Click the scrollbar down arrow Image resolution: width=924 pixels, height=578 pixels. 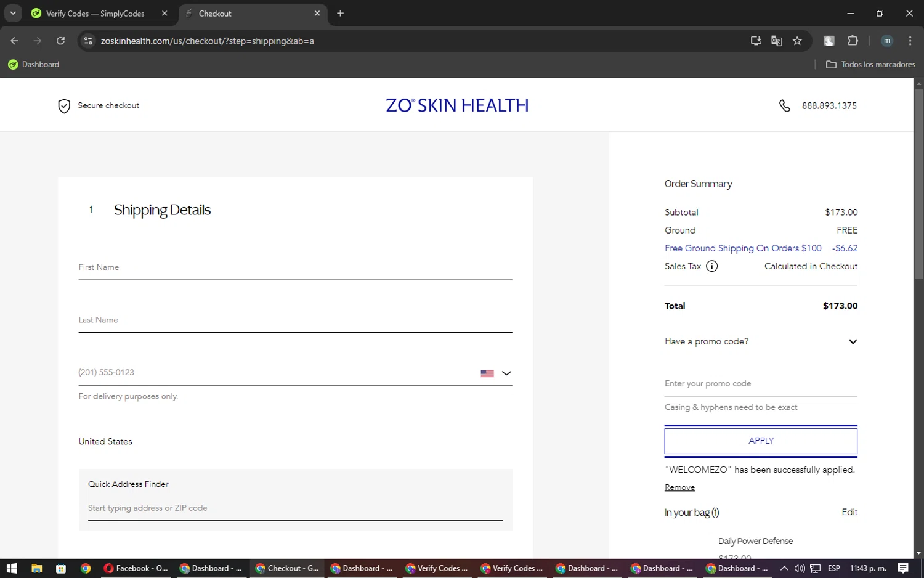918,553
